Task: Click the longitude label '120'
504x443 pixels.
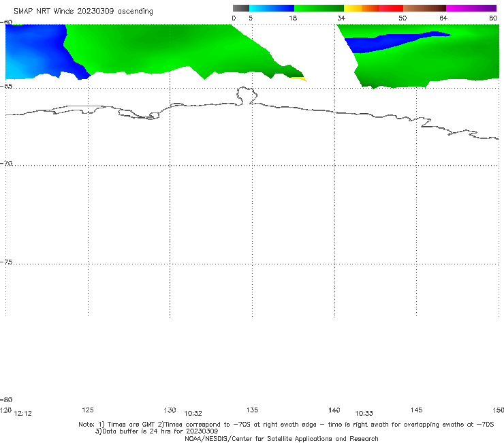Action: point(5,410)
